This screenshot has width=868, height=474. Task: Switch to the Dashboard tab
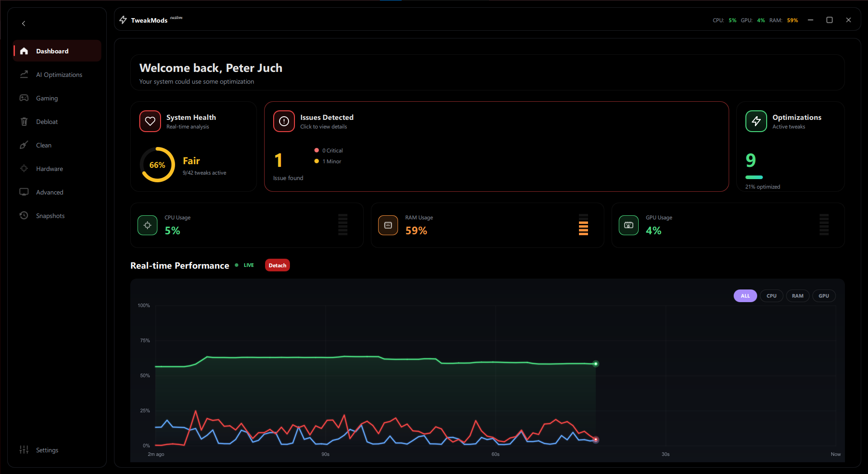(x=52, y=51)
